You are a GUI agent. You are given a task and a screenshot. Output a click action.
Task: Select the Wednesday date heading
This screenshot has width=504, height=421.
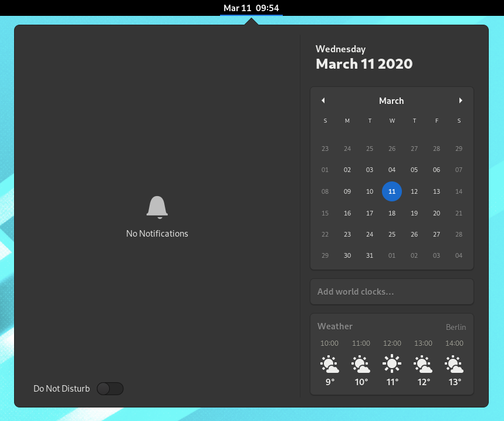coord(341,49)
